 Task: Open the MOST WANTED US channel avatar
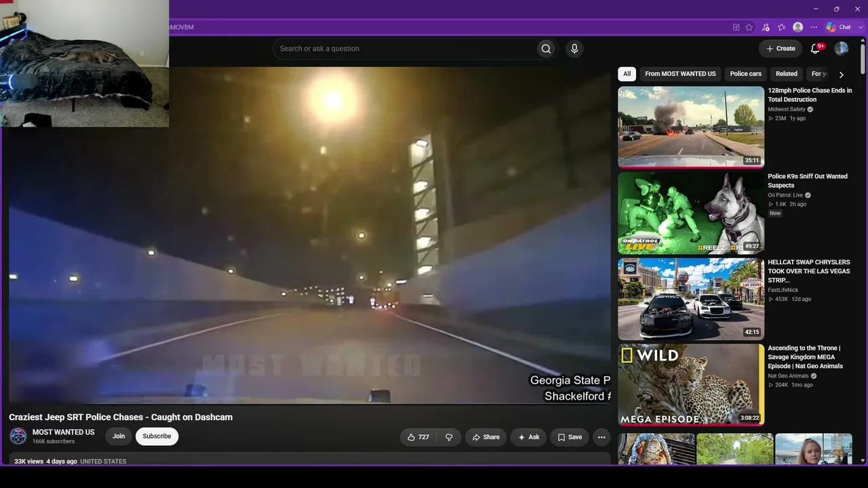pyautogui.click(x=18, y=436)
